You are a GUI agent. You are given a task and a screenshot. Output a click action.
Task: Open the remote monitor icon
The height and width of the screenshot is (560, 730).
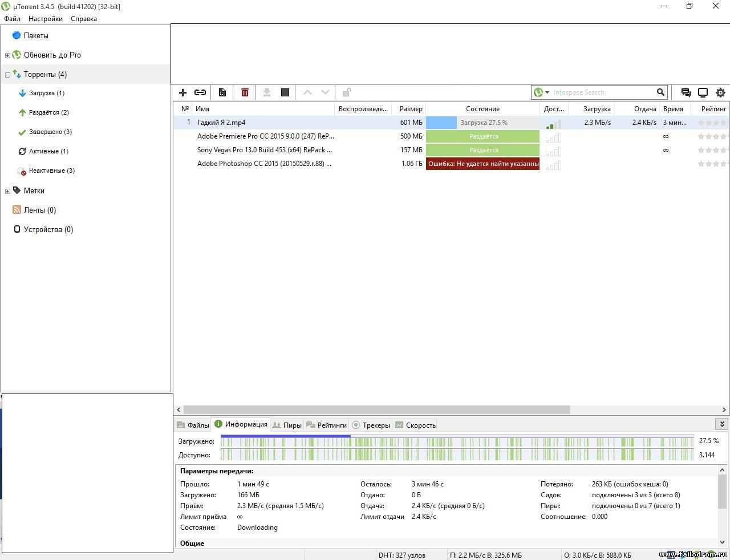[x=703, y=92]
